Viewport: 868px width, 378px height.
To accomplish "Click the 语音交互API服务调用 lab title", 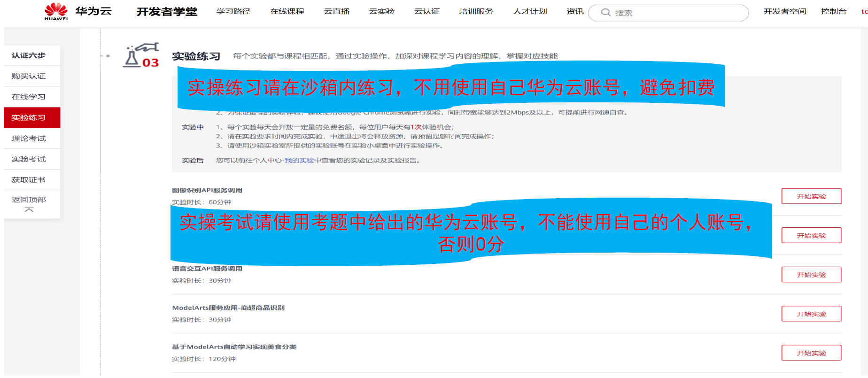I will [207, 269].
